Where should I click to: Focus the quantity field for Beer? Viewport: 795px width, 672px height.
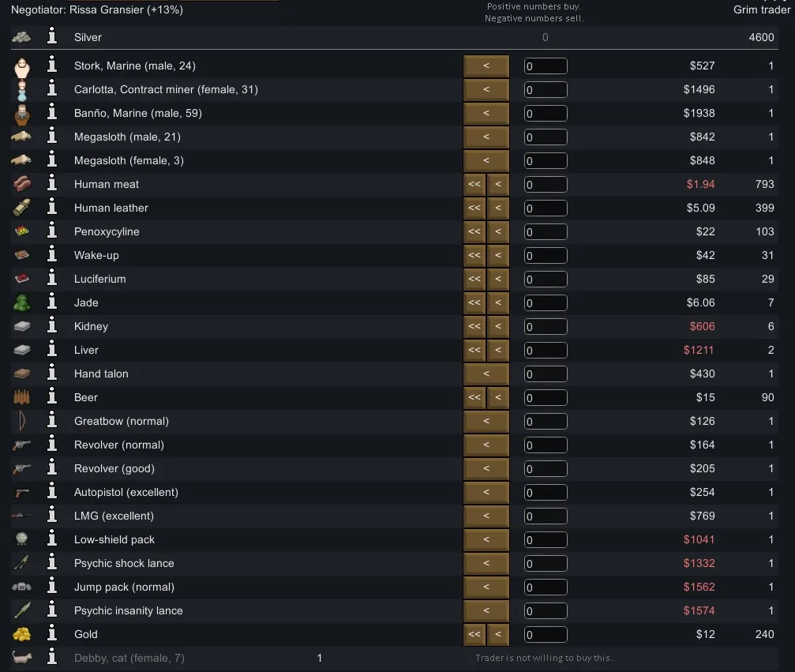point(546,398)
